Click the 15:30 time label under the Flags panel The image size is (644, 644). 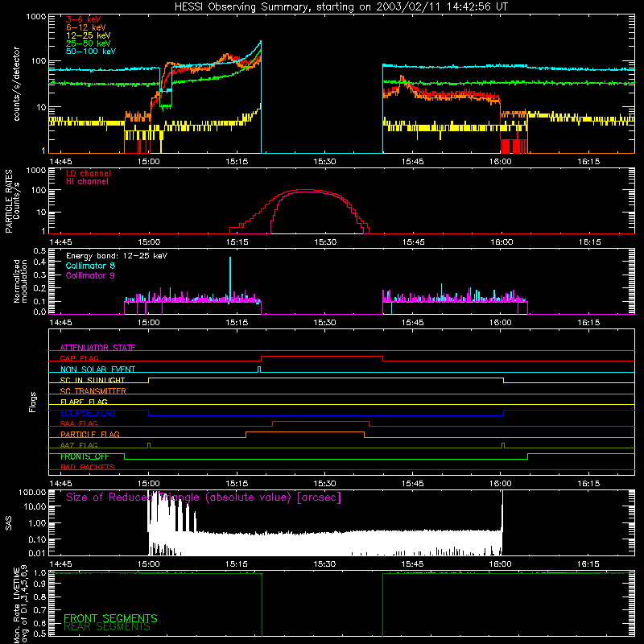point(324,483)
